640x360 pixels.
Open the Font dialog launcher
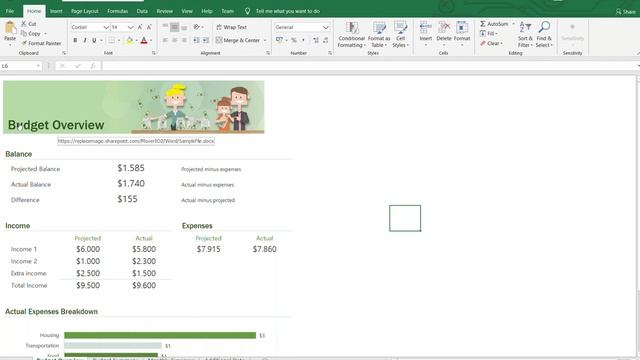(154, 53)
